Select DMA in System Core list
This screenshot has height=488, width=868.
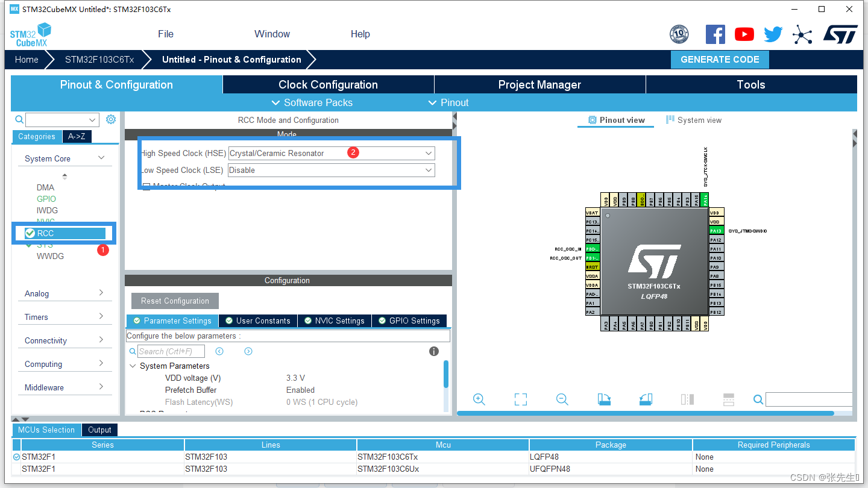(x=45, y=187)
